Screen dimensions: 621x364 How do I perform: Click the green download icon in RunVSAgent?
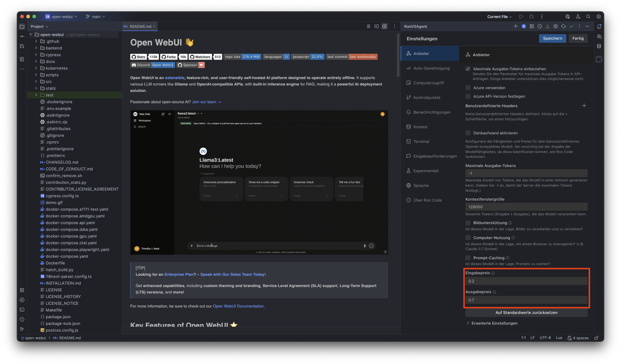[x=548, y=26]
